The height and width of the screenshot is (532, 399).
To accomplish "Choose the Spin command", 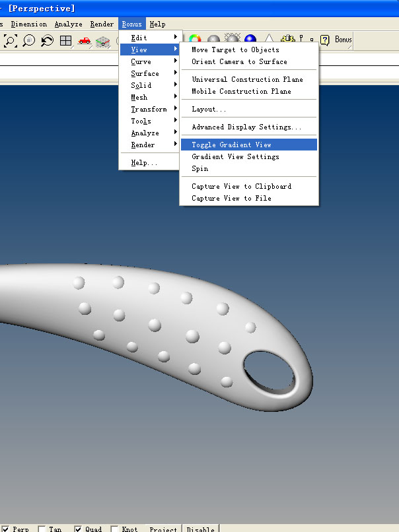I will [x=249, y=168].
